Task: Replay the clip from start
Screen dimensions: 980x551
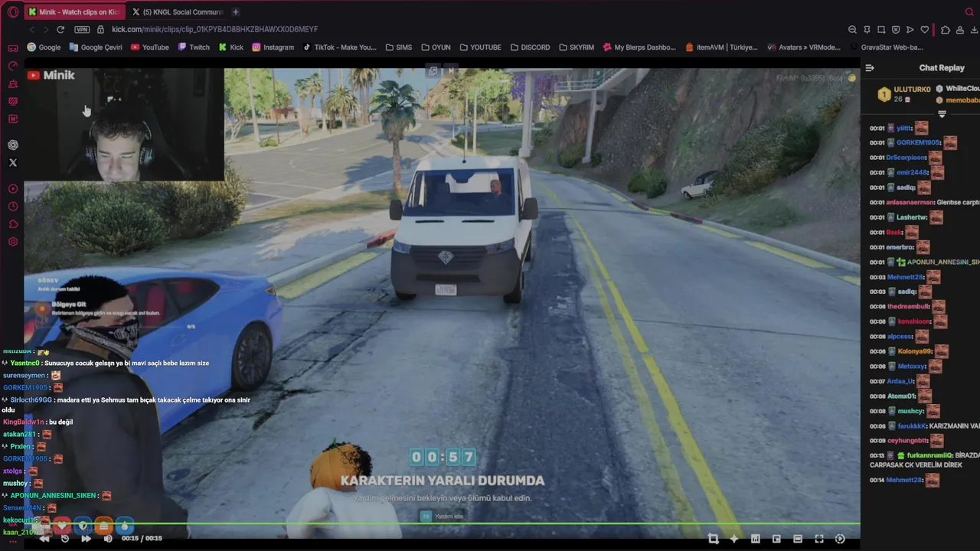Action: (x=65, y=538)
